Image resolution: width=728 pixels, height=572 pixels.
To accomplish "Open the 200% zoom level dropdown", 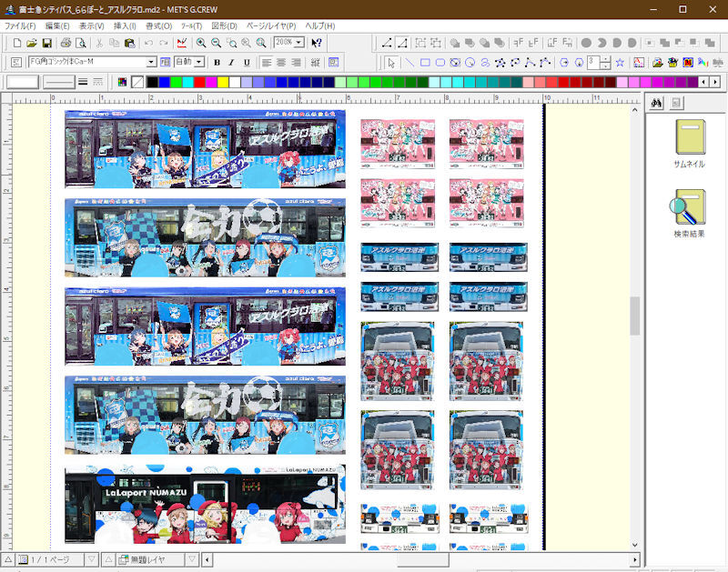I will (x=299, y=43).
